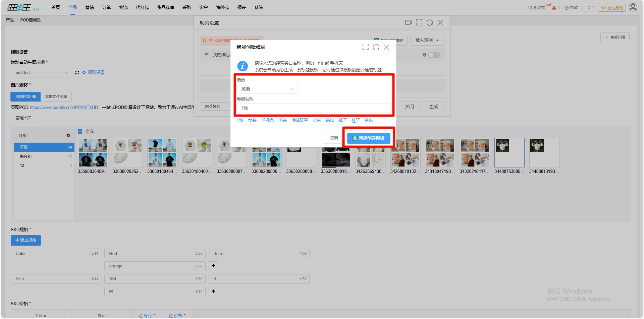Image resolution: width=644 pixels, height=319 pixels.
Task: Click the 类目名称 input field
Action: pyautogui.click(x=313, y=108)
